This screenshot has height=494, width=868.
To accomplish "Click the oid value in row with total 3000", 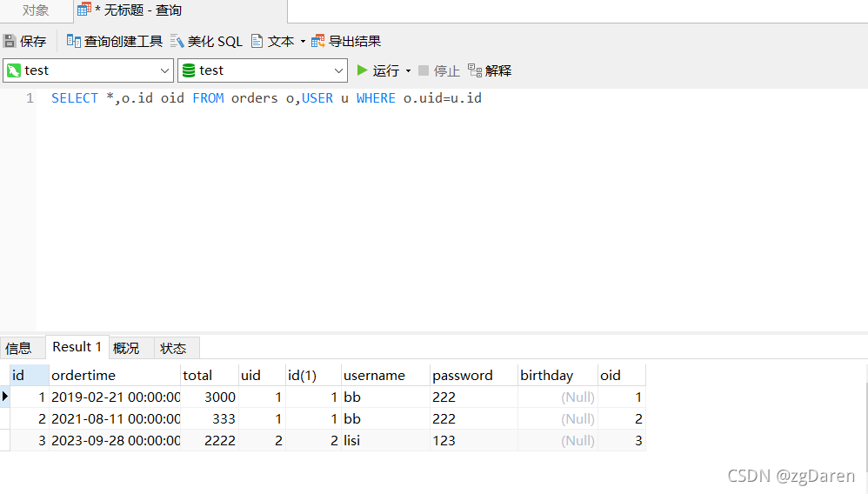I will click(x=622, y=397).
